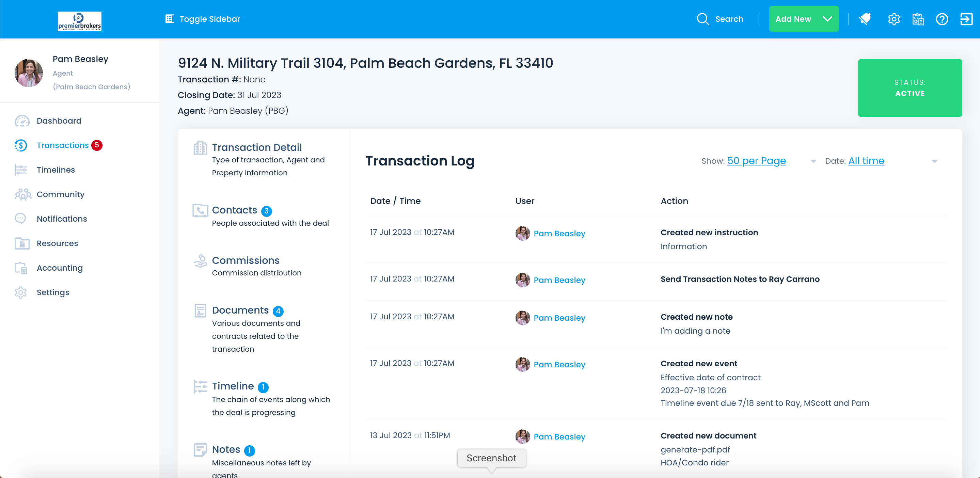
Task: Click the Toggle Sidebar label
Action: [210, 19]
